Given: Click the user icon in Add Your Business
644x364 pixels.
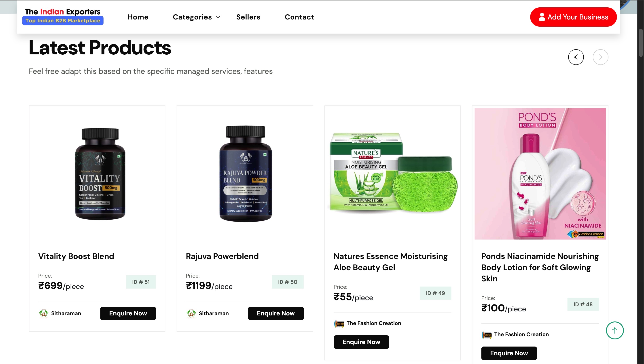Looking at the screenshot, I should (542, 17).
